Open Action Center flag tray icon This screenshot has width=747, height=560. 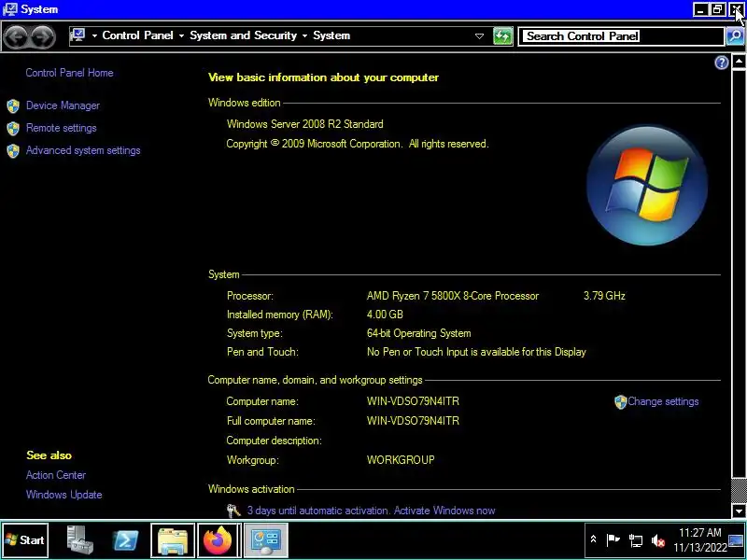(x=613, y=540)
